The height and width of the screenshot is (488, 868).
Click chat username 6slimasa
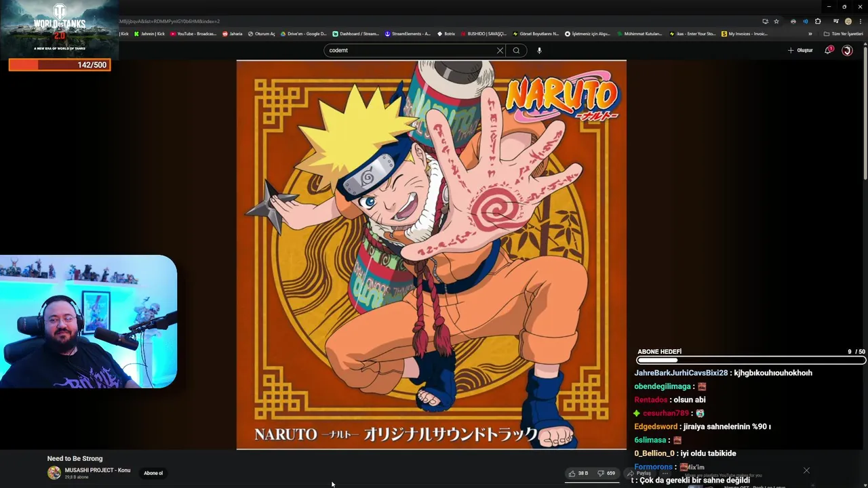point(650,441)
